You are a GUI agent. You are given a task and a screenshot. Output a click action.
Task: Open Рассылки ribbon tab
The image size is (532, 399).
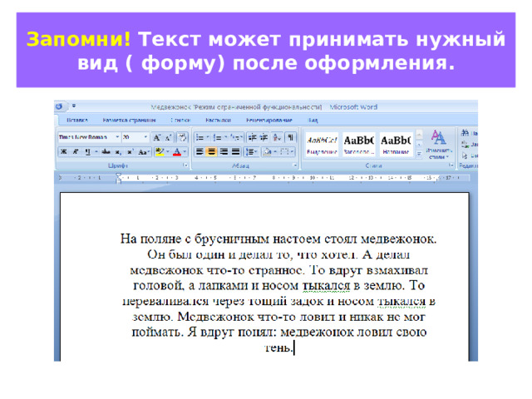point(218,120)
